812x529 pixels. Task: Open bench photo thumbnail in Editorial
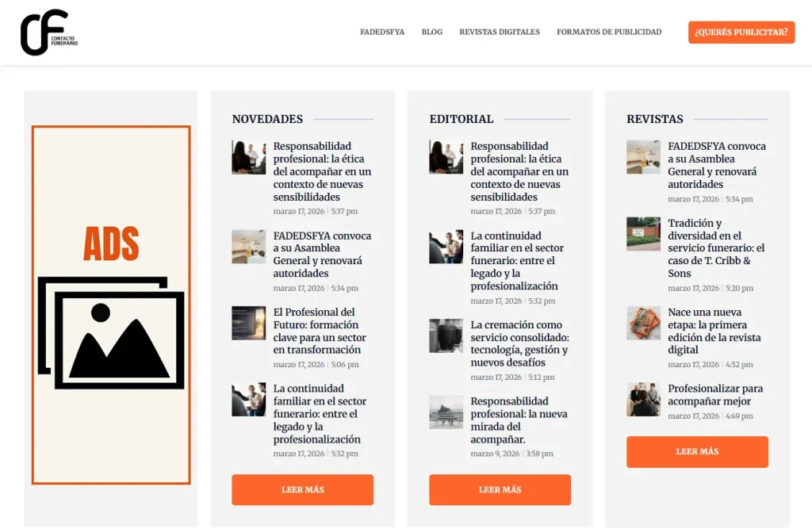446,412
